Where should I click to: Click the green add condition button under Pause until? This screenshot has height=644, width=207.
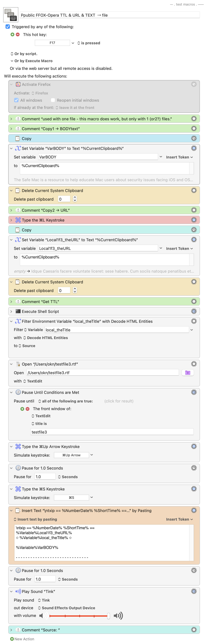click(x=22, y=409)
